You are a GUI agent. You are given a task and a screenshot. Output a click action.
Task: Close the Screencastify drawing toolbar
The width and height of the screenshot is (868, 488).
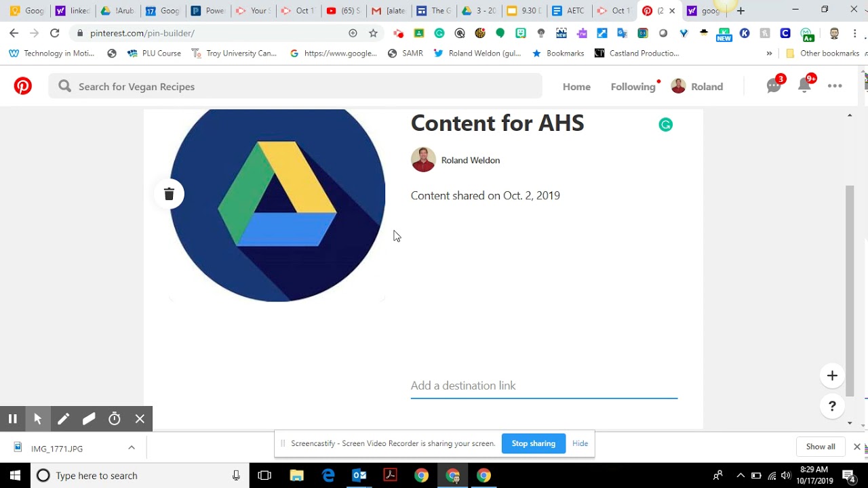(x=140, y=419)
